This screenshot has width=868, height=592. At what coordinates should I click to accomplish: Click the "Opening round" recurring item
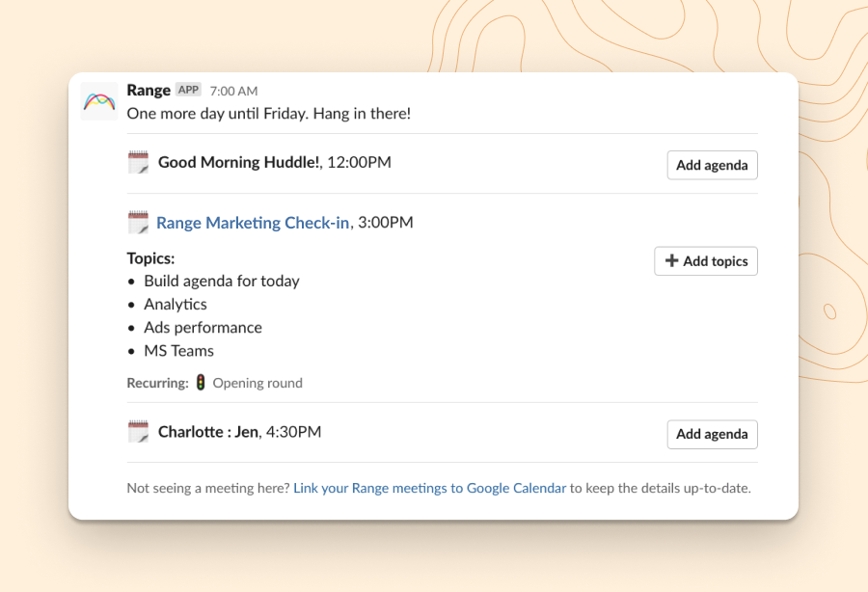pos(258,383)
